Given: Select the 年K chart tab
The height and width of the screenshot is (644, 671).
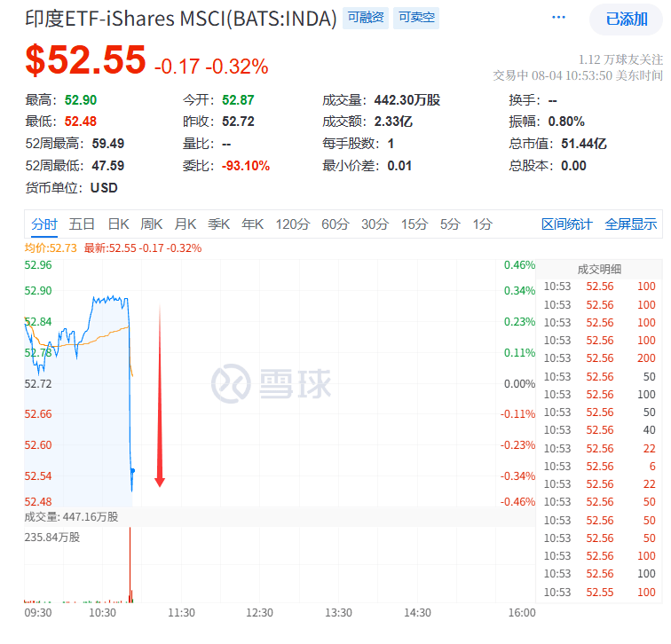Looking at the screenshot, I should [252, 224].
